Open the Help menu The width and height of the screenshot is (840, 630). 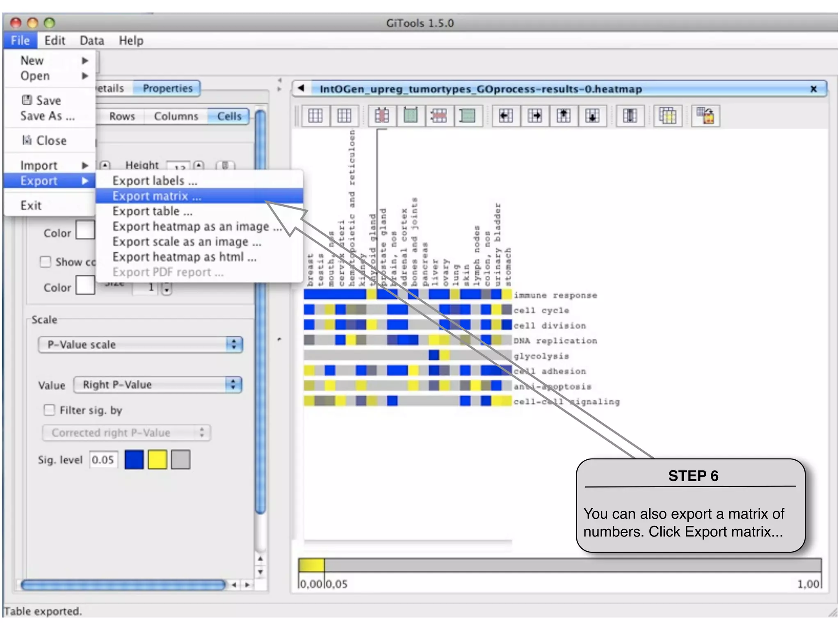[x=131, y=40]
